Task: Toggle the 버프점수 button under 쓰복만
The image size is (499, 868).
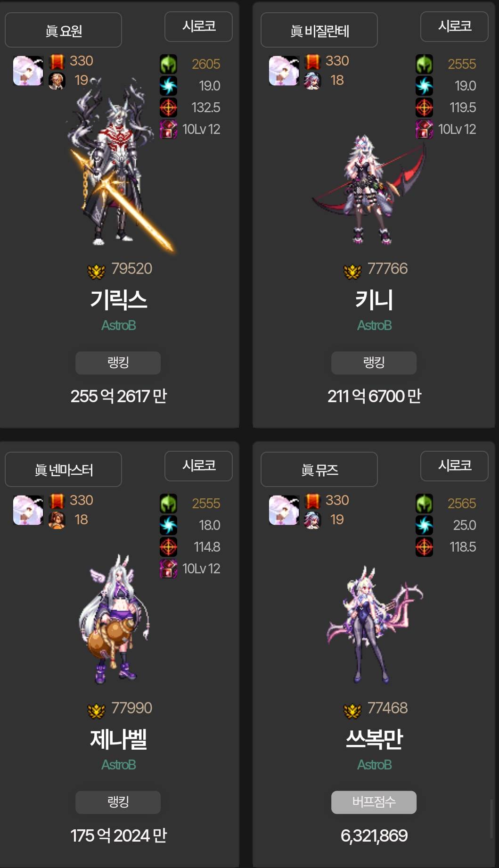Action: (374, 802)
